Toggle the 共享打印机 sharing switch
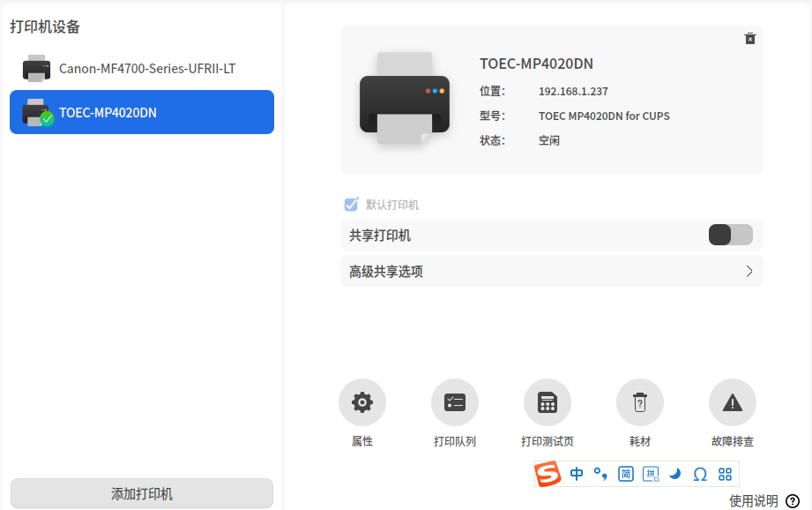Screen dimensions: 812x510 click(x=730, y=235)
